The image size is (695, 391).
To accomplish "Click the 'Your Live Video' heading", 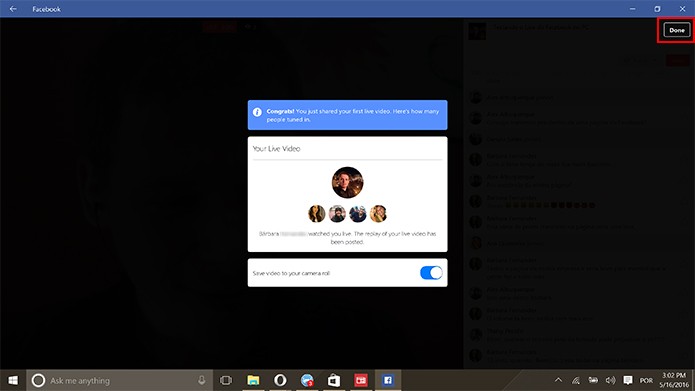I will coord(276,149).
